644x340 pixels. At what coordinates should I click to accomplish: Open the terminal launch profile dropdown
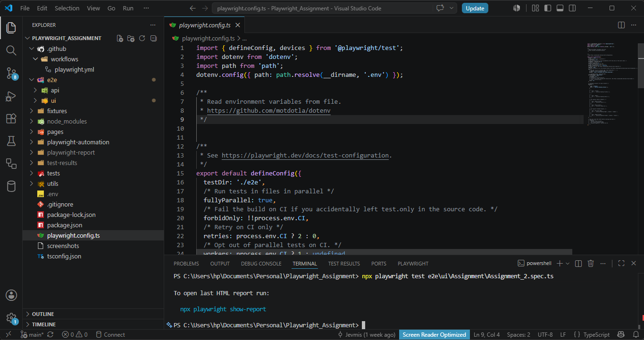(x=568, y=264)
